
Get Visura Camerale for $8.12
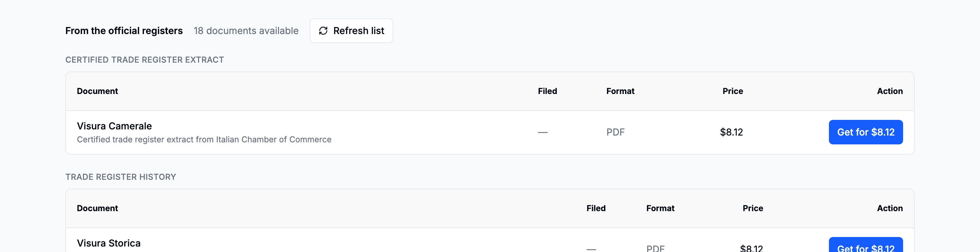(865, 132)
